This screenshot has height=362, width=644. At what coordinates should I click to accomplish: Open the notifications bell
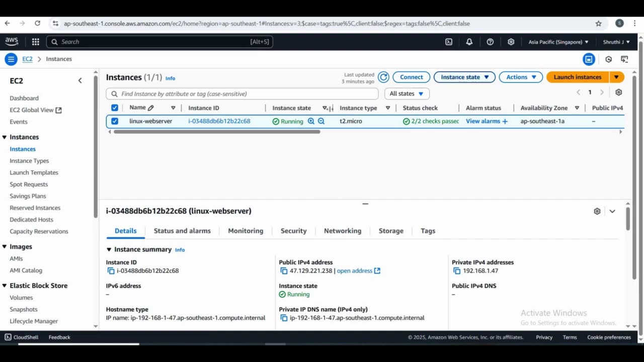point(469,42)
